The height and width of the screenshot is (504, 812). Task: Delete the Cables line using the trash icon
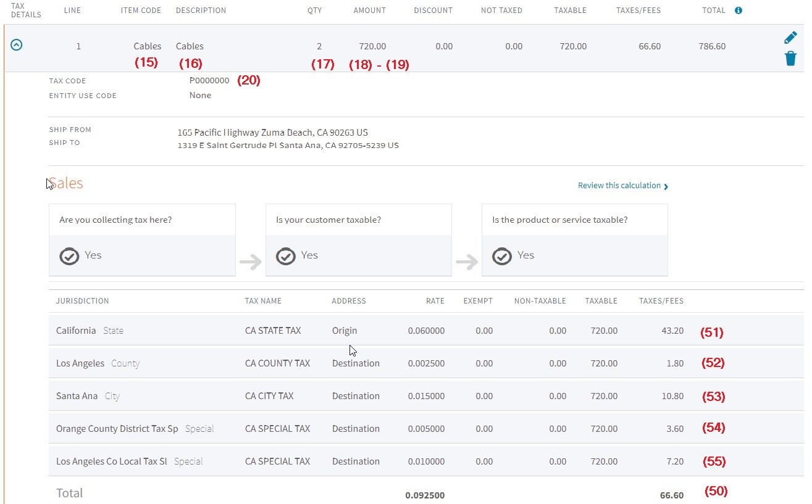coord(791,58)
